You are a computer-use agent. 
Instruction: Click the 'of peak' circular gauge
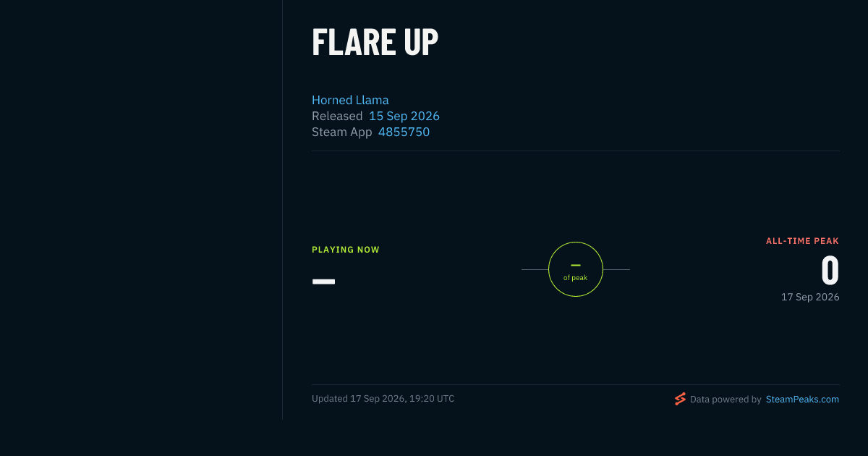576,269
